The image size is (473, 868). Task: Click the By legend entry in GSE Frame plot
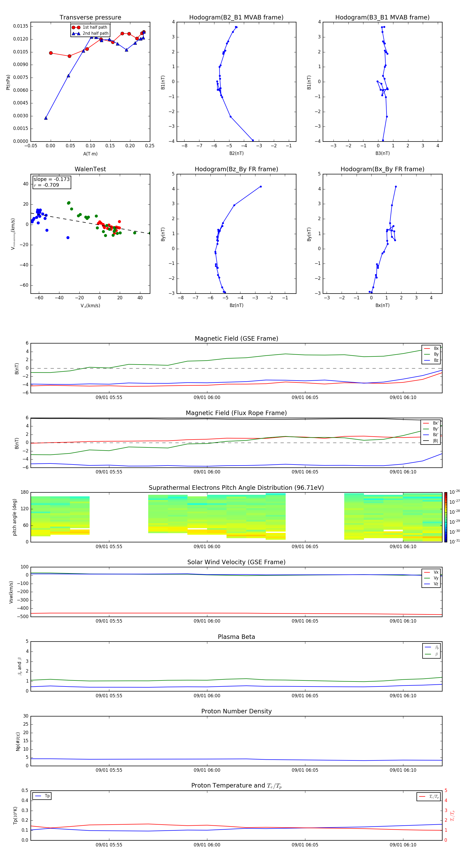pos(431,354)
